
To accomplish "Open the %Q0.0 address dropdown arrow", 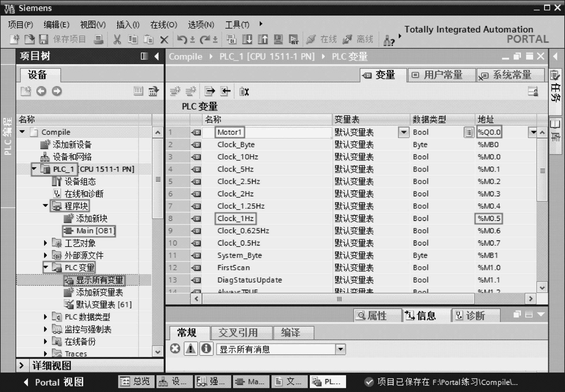I will pos(533,132).
